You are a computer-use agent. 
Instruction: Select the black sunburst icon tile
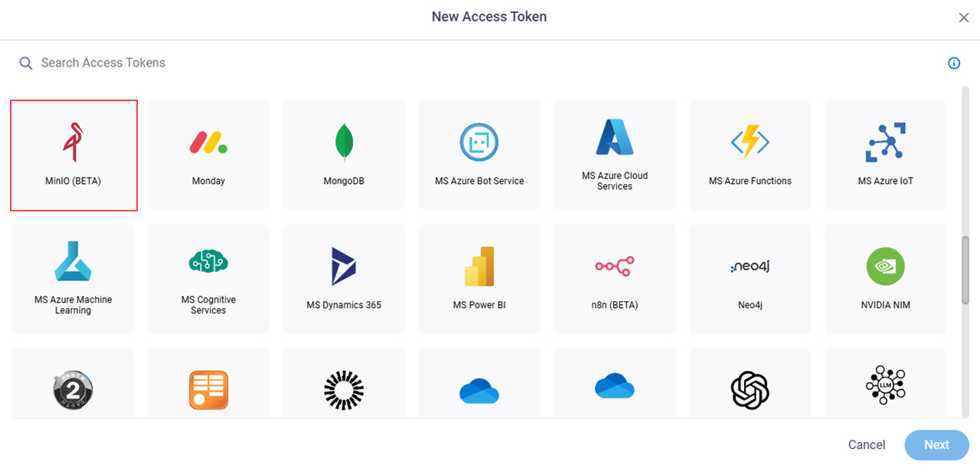(344, 383)
